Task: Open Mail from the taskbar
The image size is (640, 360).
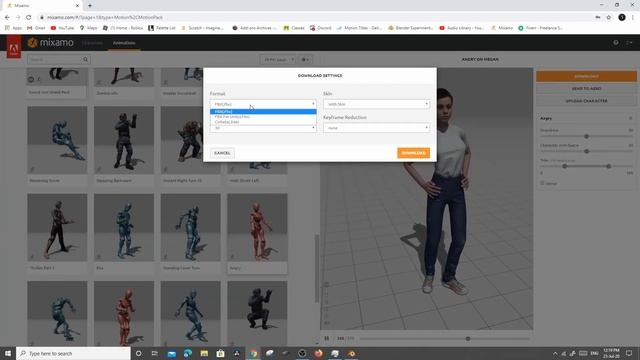Action: point(172,353)
